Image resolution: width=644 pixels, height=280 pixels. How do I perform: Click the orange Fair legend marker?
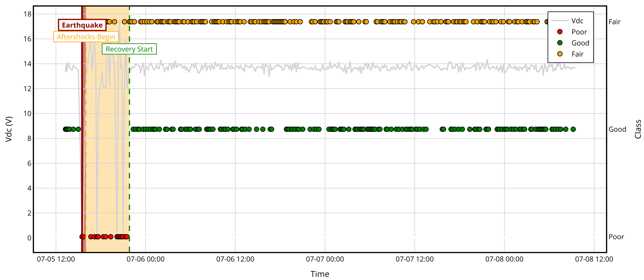point(560,54)
